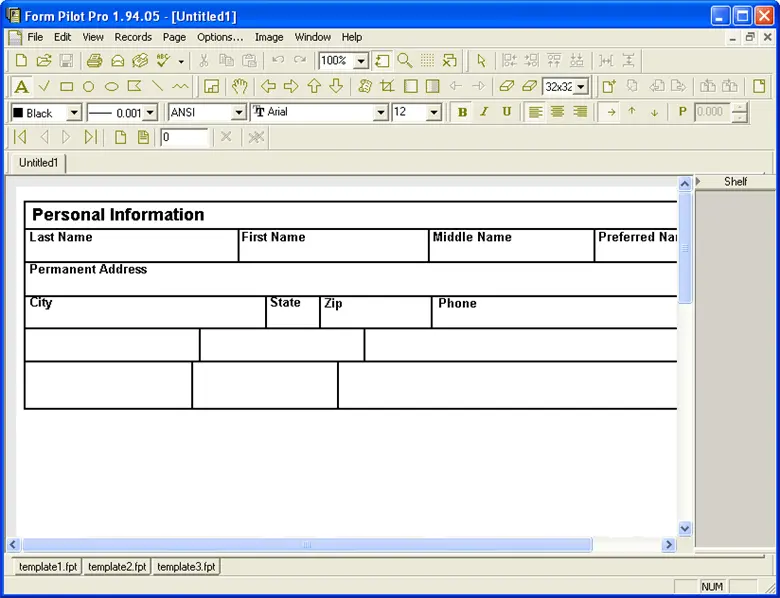Open the Untitled1 document tab

point(38,162)
